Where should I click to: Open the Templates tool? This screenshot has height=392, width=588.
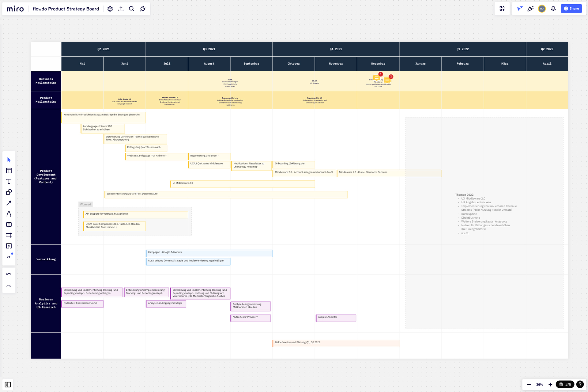click(9, 171)
